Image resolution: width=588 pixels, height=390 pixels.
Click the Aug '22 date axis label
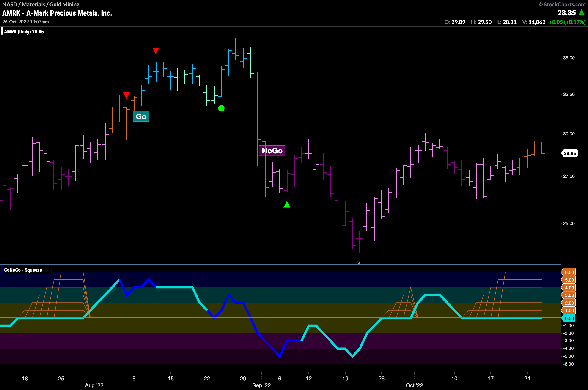[x=94, y=385]
